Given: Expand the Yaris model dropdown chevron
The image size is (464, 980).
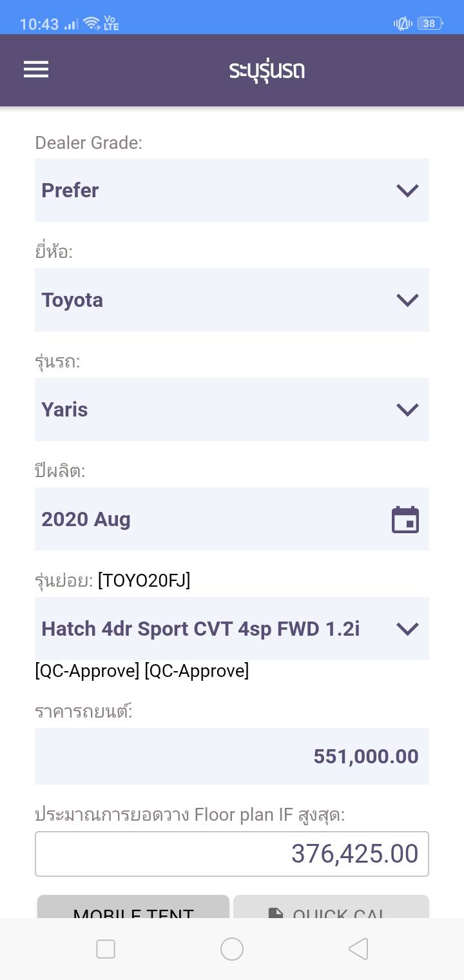Looking at the screenshot, I should (407, 409).
